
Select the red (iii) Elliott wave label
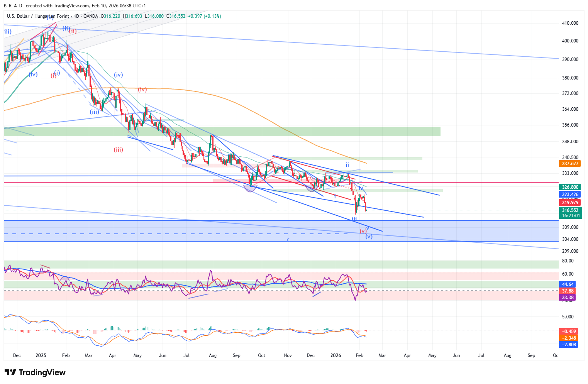tap(118, 150)
